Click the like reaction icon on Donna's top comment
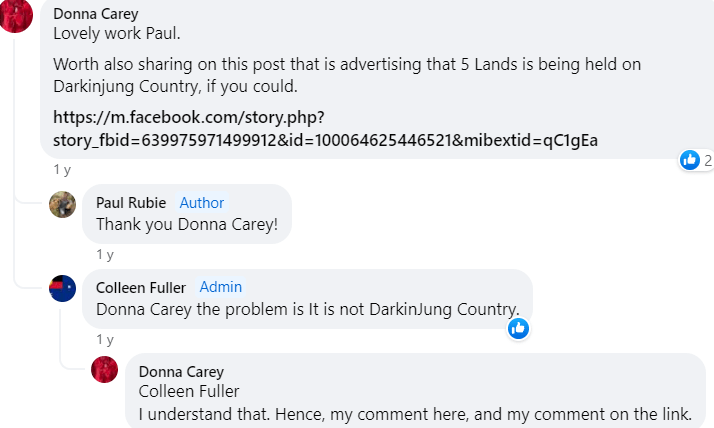714x428 pixels. [x=690, y=160]
